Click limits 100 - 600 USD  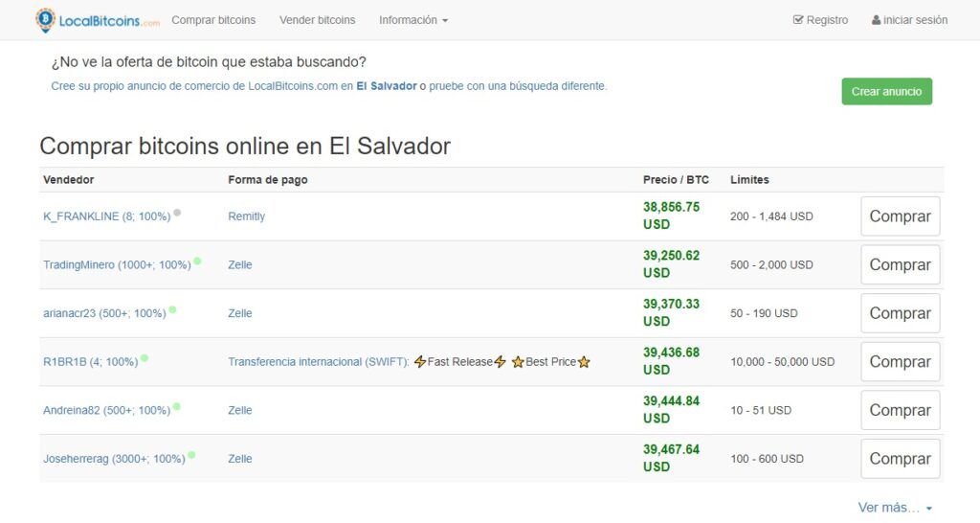[x=767, y=459]
